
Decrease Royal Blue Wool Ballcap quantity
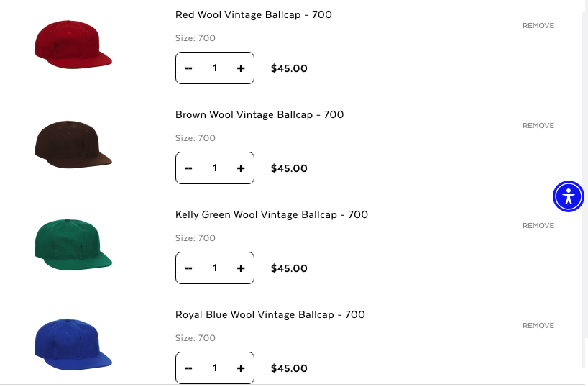(x=189, y=368)
